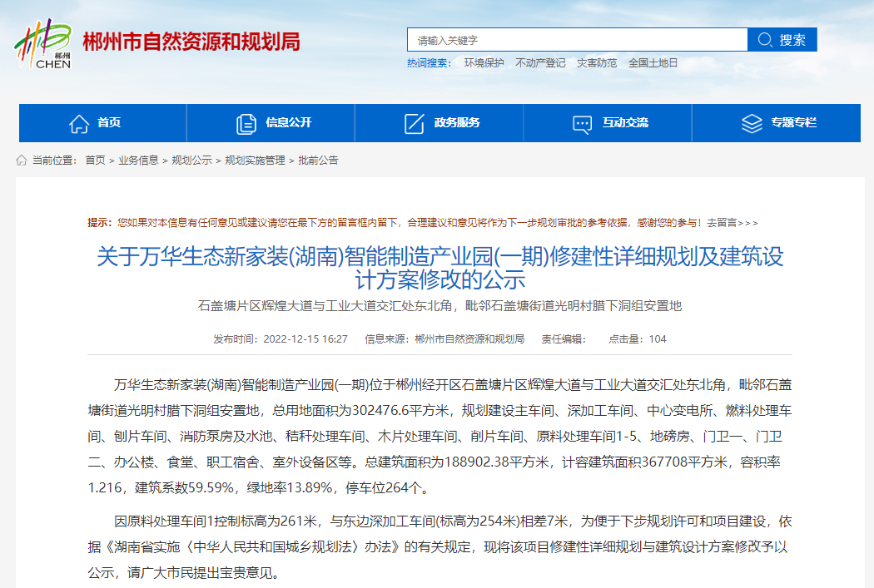Select hot keyword 不动产登记
874x588 pixels.
pyautogui.click(x=540, y=63)
